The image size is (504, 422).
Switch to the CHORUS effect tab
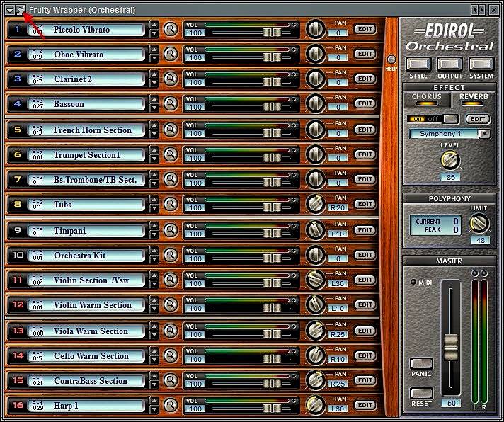pyautogui.click(x=427, y=99)
